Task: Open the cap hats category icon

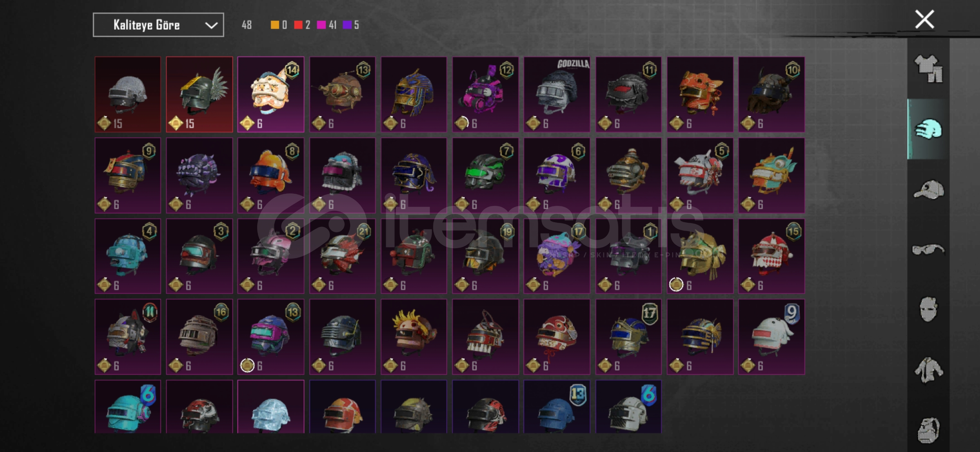Action: point(928,190)
